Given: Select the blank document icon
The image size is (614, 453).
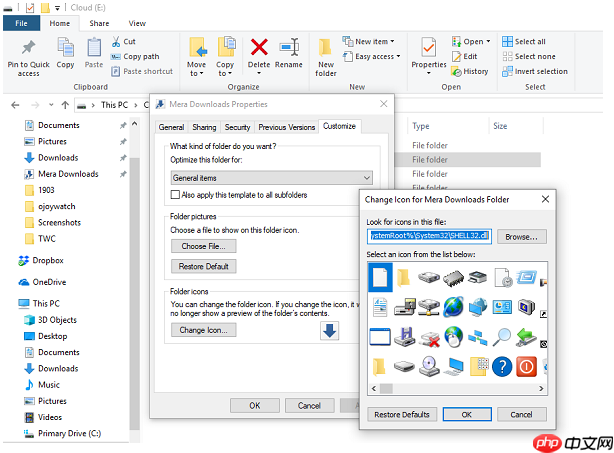Looking at the screenshot, I should (x=380, y=277).
